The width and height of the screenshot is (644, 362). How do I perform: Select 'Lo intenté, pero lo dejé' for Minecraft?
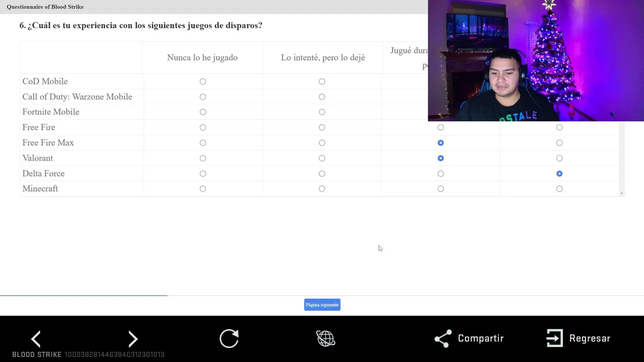pos(322,189)
